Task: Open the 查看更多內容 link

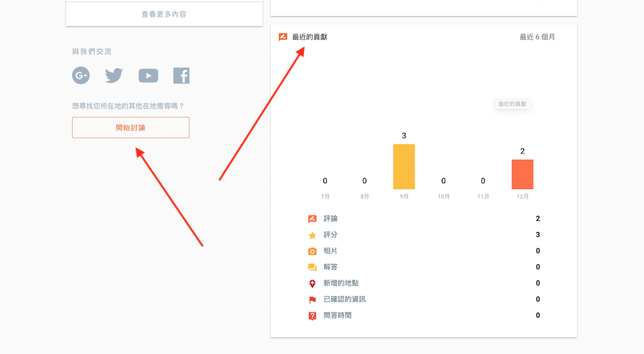Action: [x=164, y=14]
